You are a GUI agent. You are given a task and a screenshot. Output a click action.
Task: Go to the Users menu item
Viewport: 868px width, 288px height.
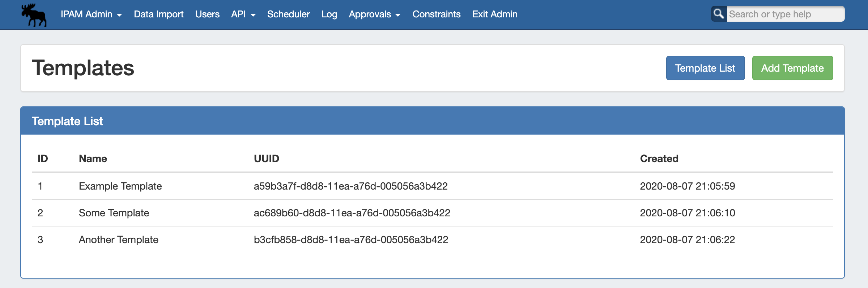pos(207,14)
